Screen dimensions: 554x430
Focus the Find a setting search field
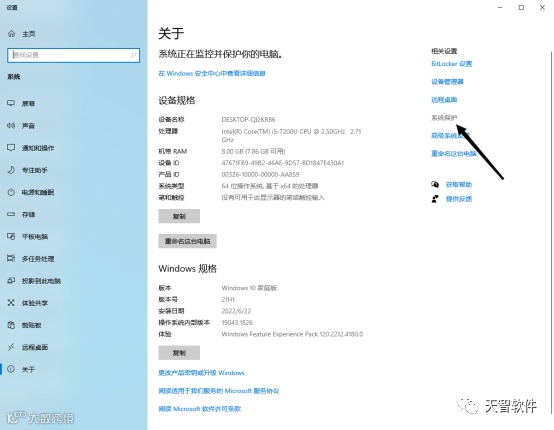point(73,55)
